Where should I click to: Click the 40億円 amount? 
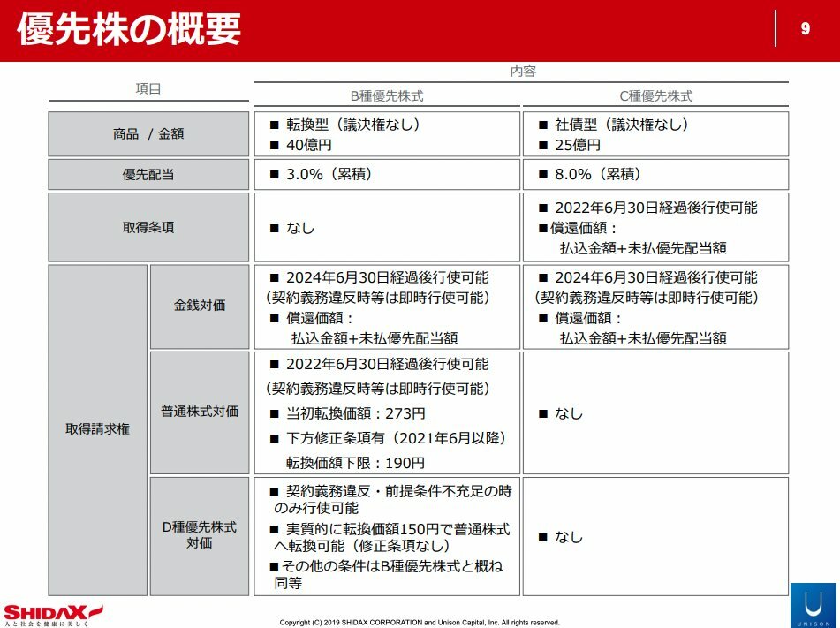pos(308,145)
